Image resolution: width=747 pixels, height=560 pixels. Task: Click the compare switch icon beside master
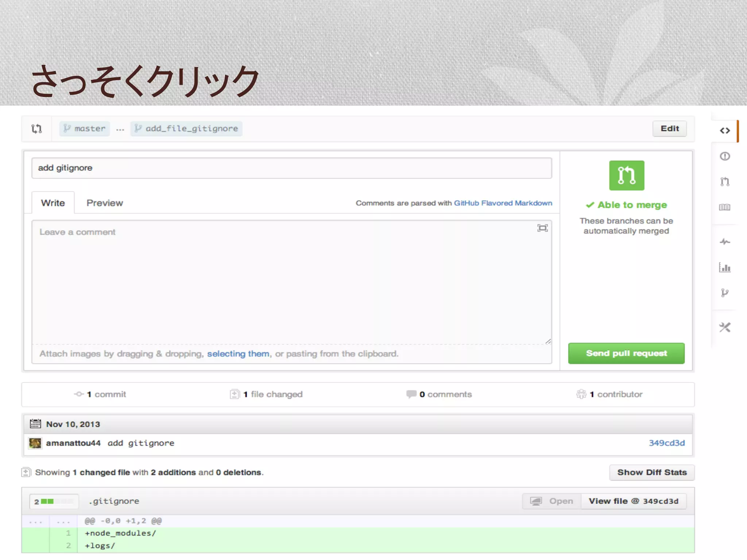pos(36,129)
